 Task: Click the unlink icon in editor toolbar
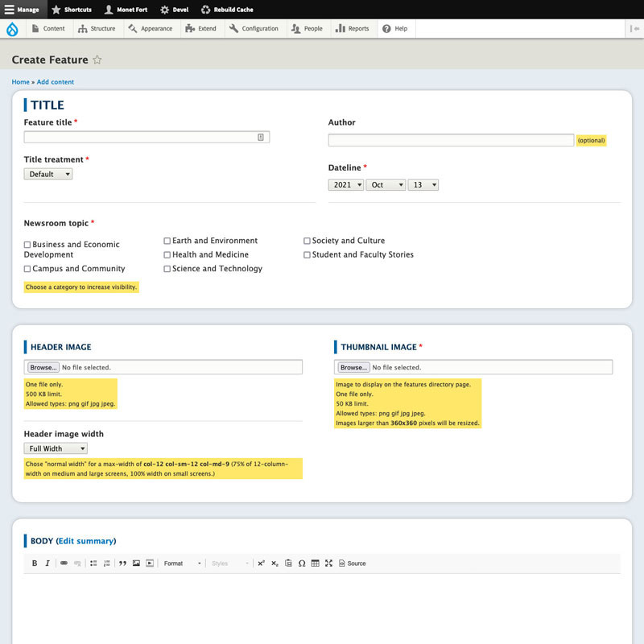point(77,563)
